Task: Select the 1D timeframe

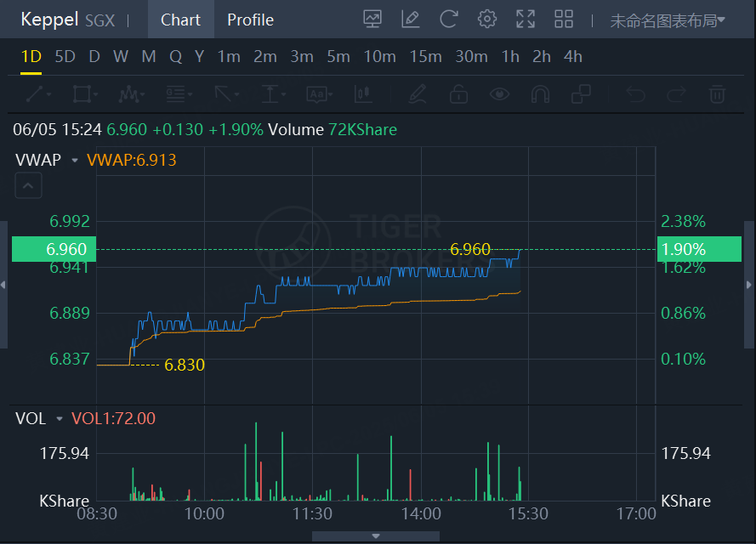Action: tap(31, 57)
